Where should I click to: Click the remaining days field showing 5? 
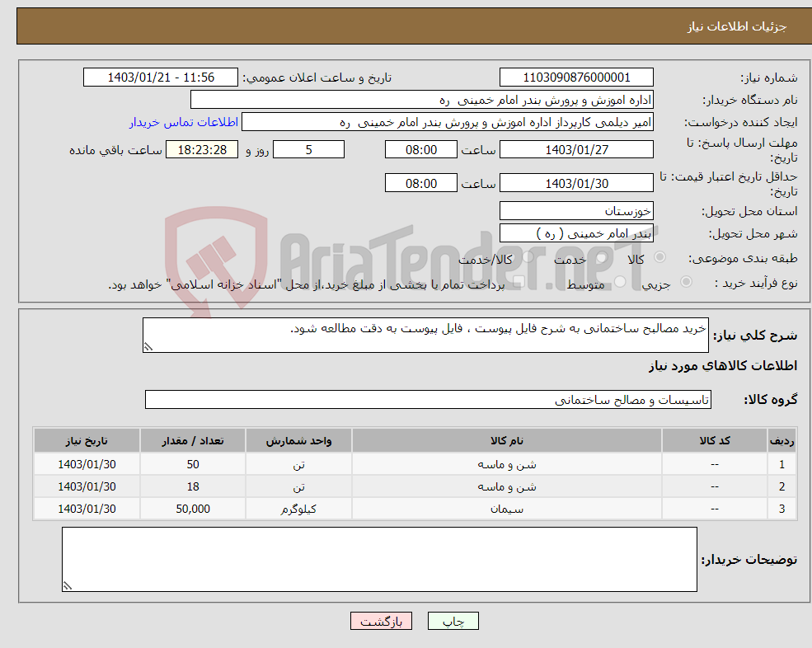308,150
